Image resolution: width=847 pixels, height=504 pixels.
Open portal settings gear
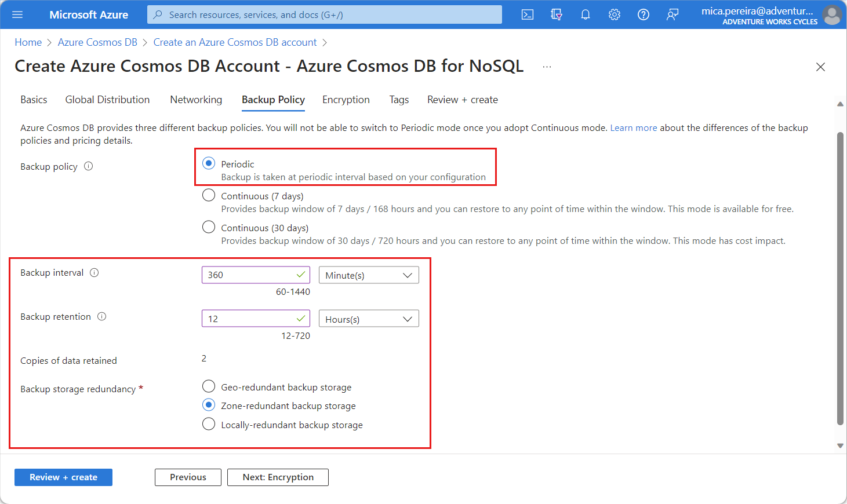pos(614,14)
